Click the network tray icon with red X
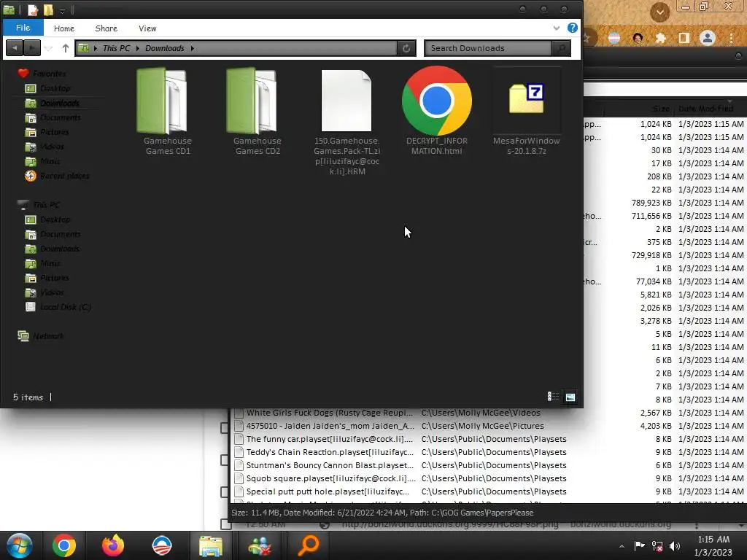The height and width of the screenshot is (560, 747). 657,546
